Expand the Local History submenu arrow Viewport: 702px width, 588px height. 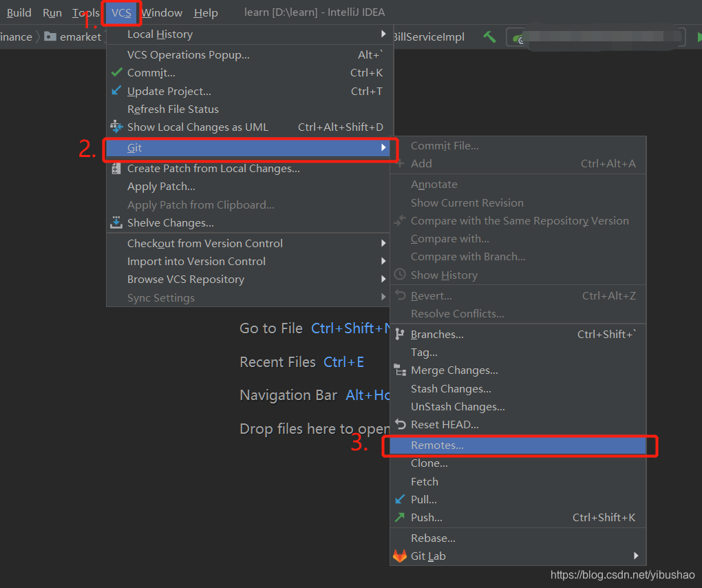(x=383, y=34)
